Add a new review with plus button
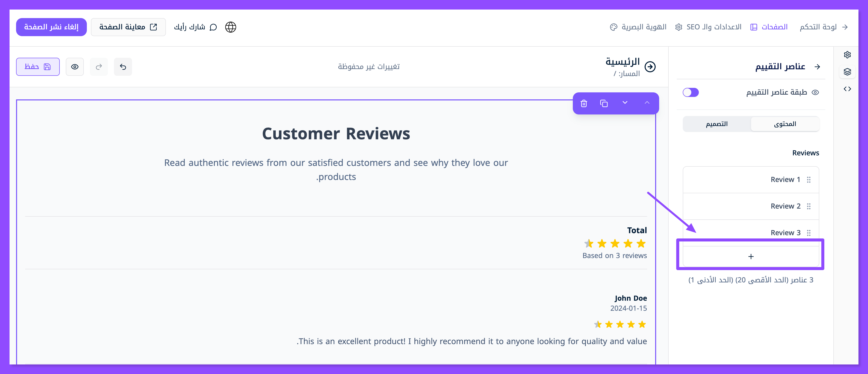The width and height of the screenshot is (868, 374). [751, 257]
